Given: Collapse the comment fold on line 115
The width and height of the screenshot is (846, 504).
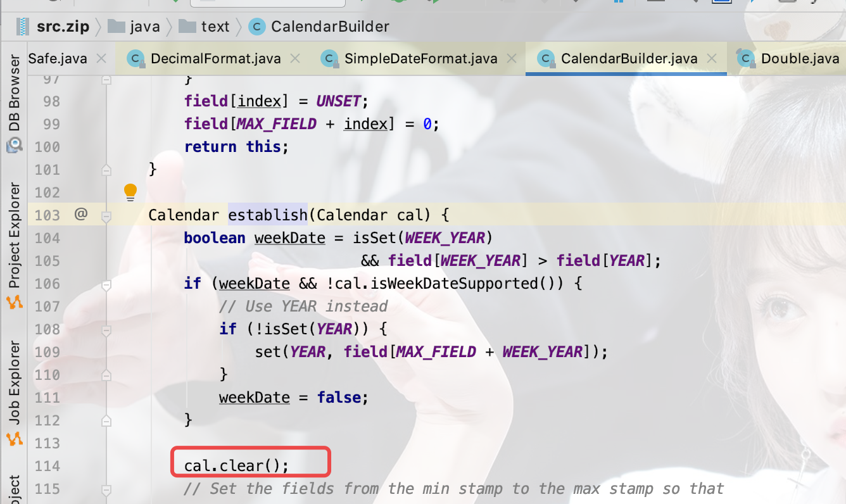Looking at the screenshot, I should 106,489.
